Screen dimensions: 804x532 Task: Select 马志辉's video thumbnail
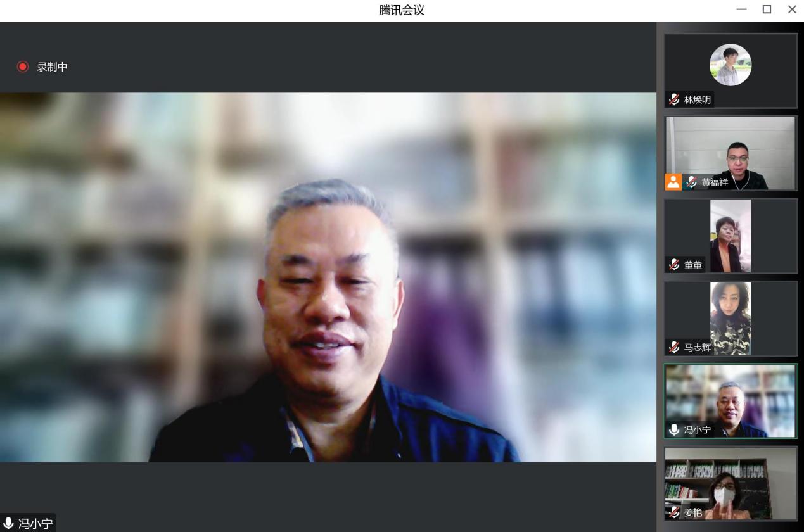tap(731, 318)
